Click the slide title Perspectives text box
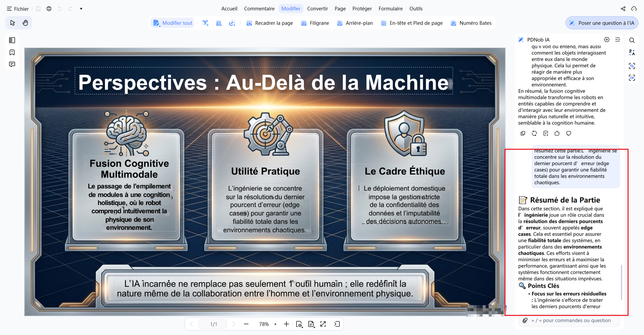Viewport: 644px width, 335px height. [264, 81]
